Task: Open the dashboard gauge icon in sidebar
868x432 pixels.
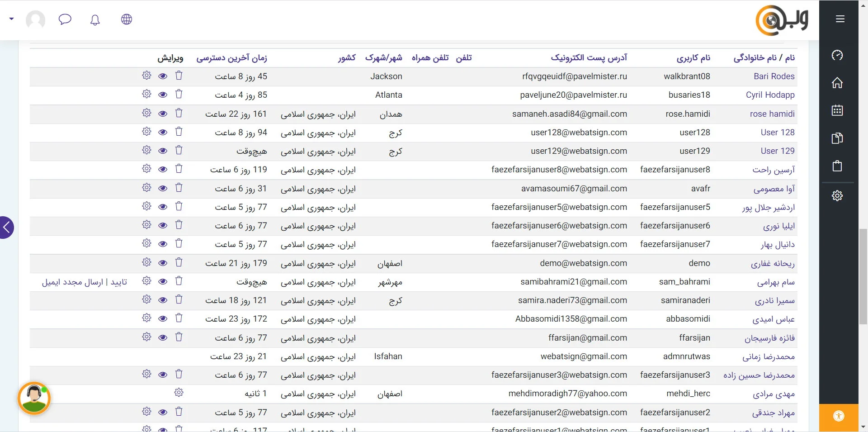Action: [837, 55]
